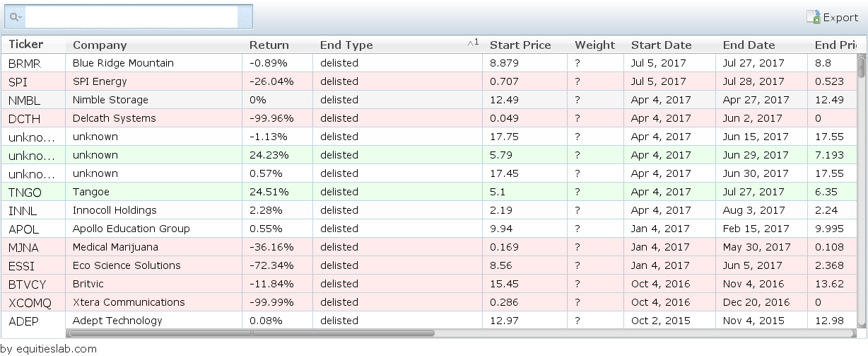Select the BTVCY ticker cell
The image size is (868, 356).
[33, 284]
